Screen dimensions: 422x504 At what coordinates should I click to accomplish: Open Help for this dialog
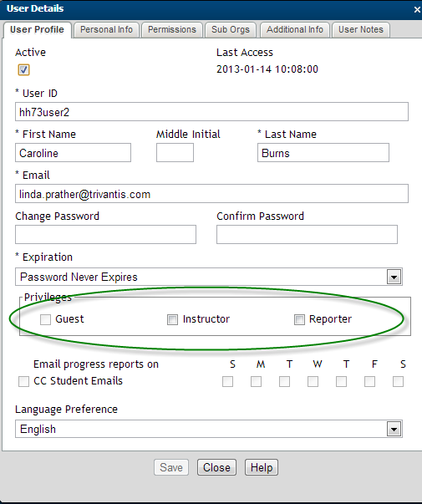coord(262,467)
